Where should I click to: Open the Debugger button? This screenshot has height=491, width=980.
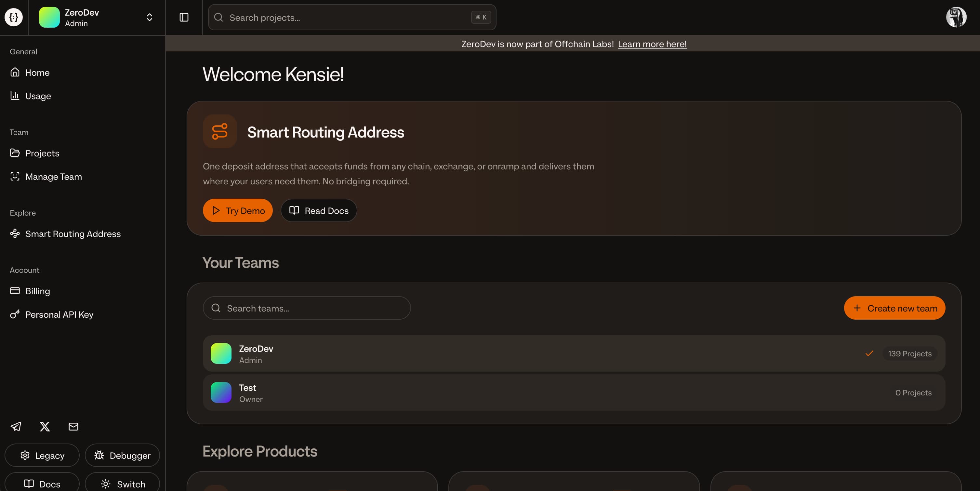122,455
